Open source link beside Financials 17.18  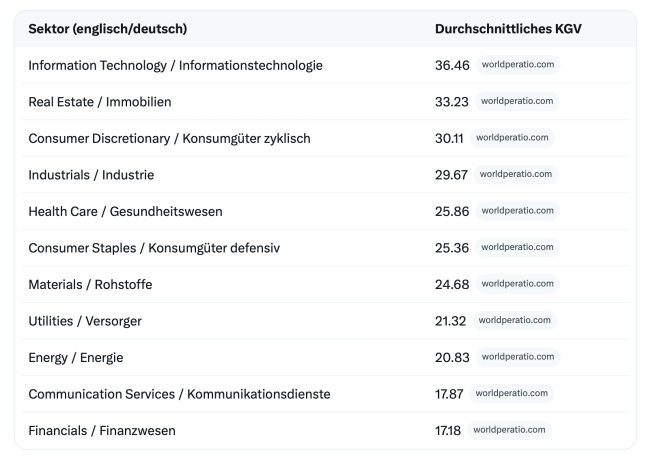(x=509, y=430)
